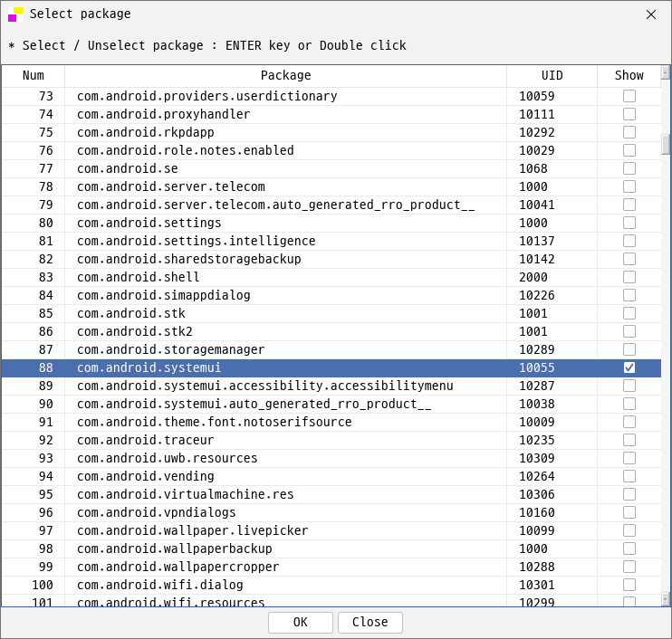Enable Show for com.android.vending
Viewport: 672px width, 639px height.
click(x=629, y=476)
